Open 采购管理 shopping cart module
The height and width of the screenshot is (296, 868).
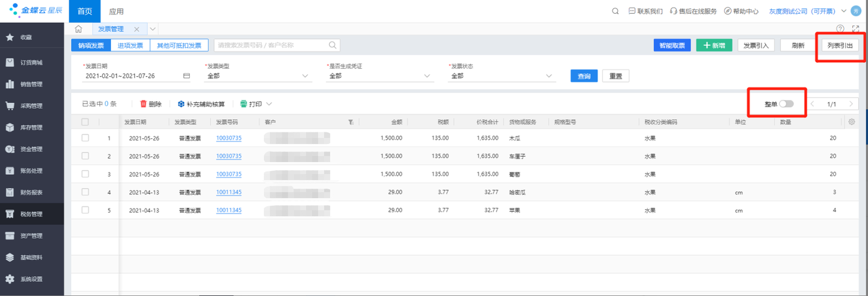[x=32, y=106]
